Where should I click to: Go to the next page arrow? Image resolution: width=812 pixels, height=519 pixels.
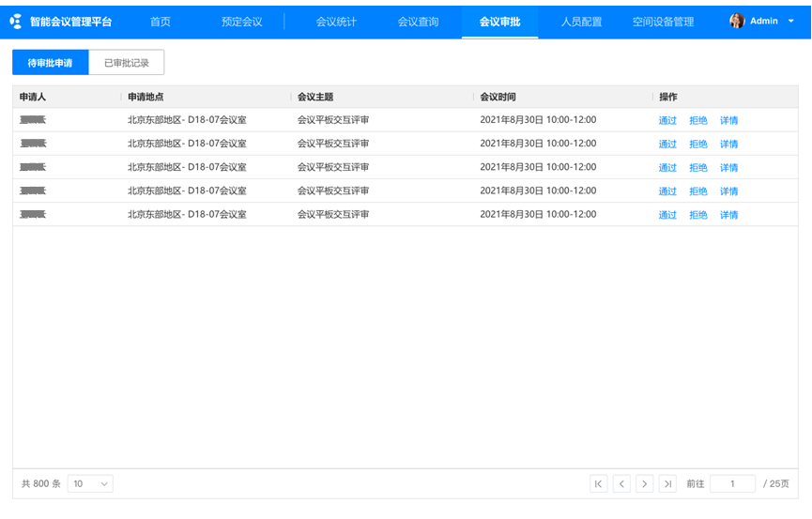click(x=645, y=484)
